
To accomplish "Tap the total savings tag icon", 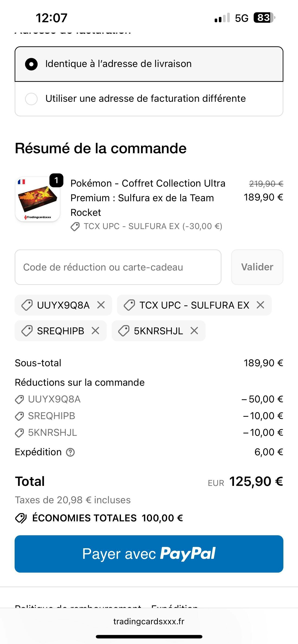I will click(x=21, y=518).
